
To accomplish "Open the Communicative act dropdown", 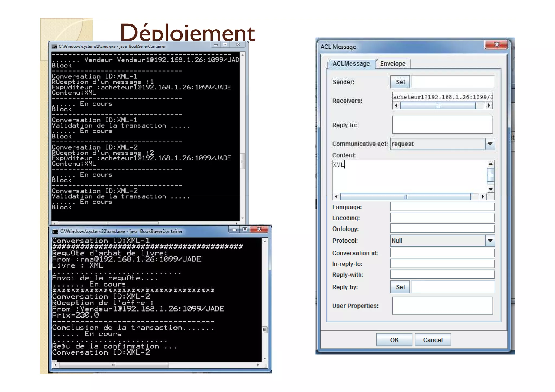I will pyautogui.click(x=490, y=144).
